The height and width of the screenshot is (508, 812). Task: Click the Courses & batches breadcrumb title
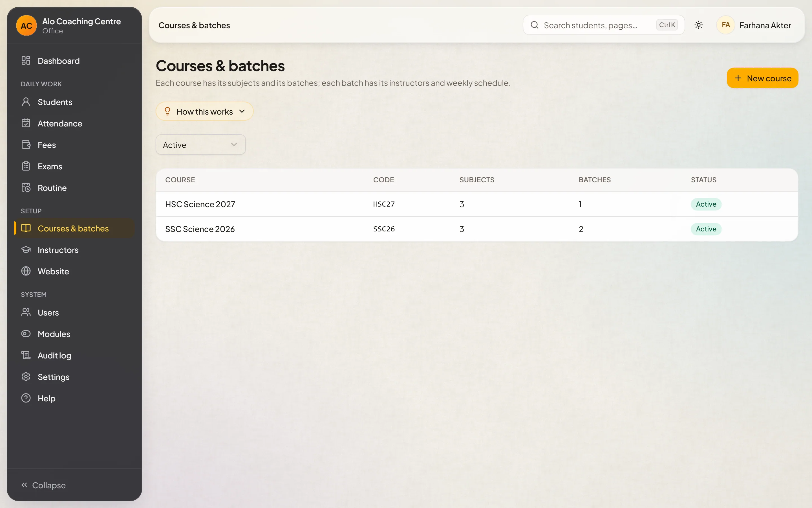[x=194, y=25]
